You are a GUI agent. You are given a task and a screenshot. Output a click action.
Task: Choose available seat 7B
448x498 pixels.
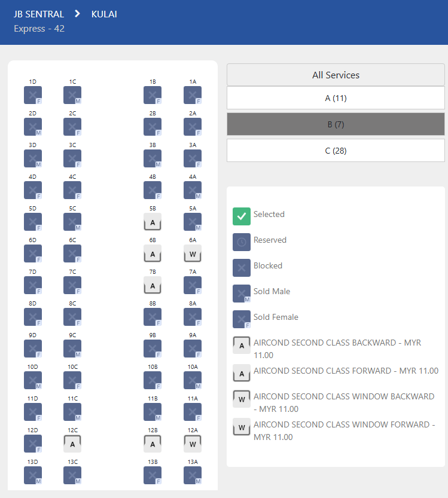click(153, 285)
